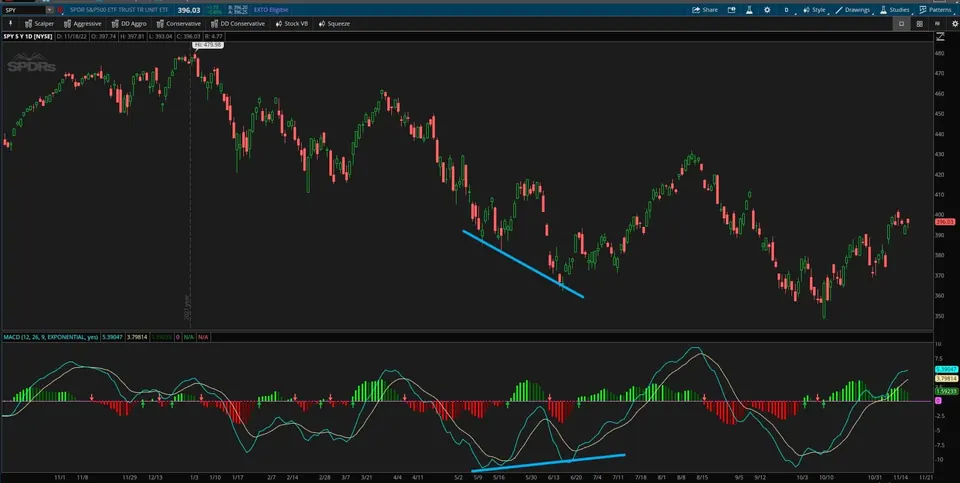Click the D: 11/18/22 date readout
960x483 pixels.
point(70,37)
